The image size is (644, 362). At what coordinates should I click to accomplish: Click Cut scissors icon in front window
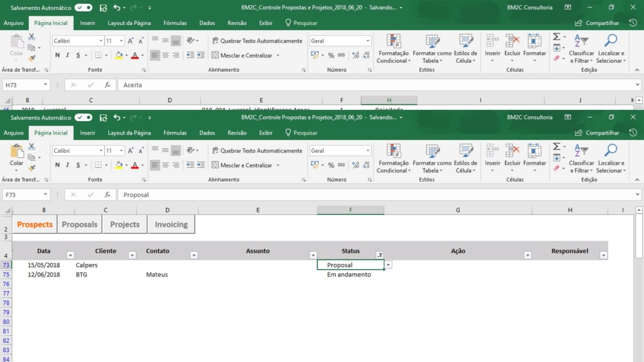click(x=31, y=146)
